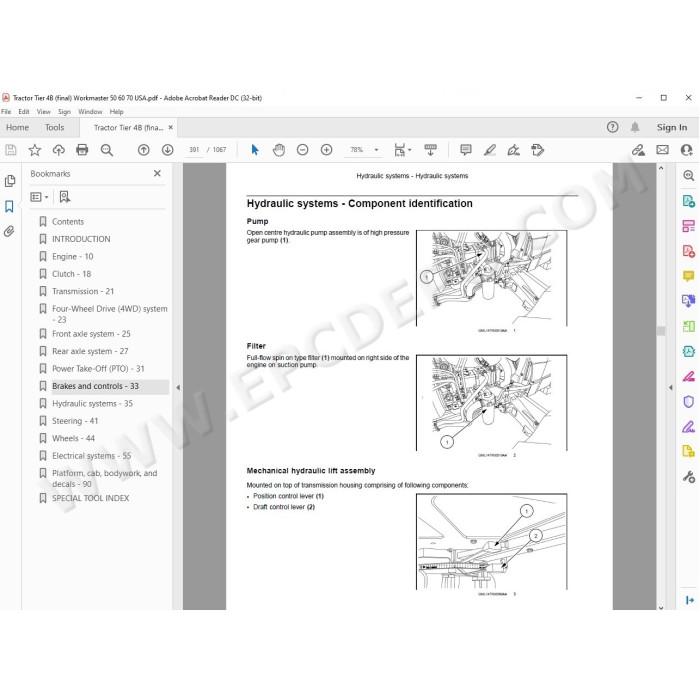700x700 pixels.
Task: Open the View menu
Action: (43, 112)
